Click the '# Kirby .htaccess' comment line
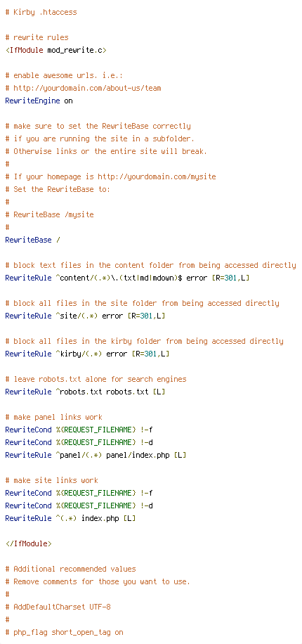Screen dimensions: 302x644 pos(41,13)
